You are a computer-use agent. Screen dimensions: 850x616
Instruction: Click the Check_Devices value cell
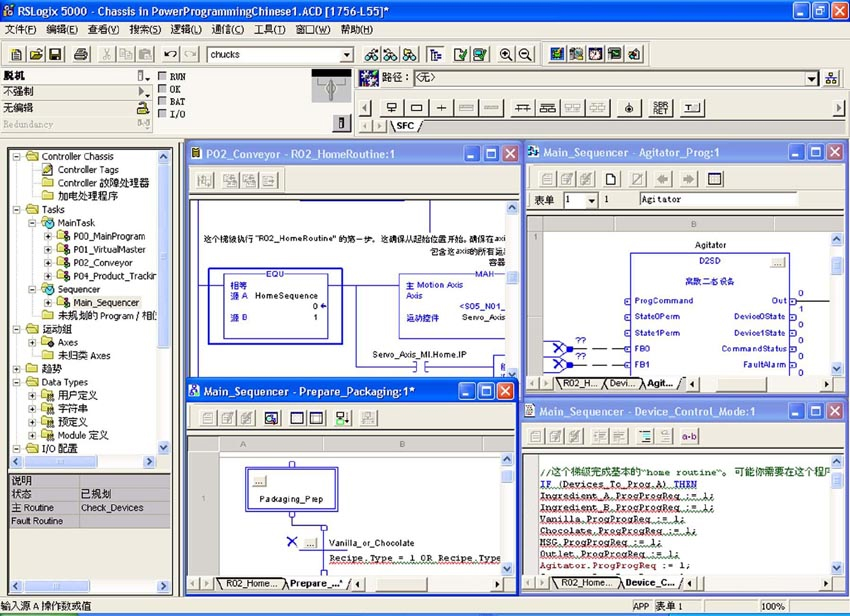125,508
